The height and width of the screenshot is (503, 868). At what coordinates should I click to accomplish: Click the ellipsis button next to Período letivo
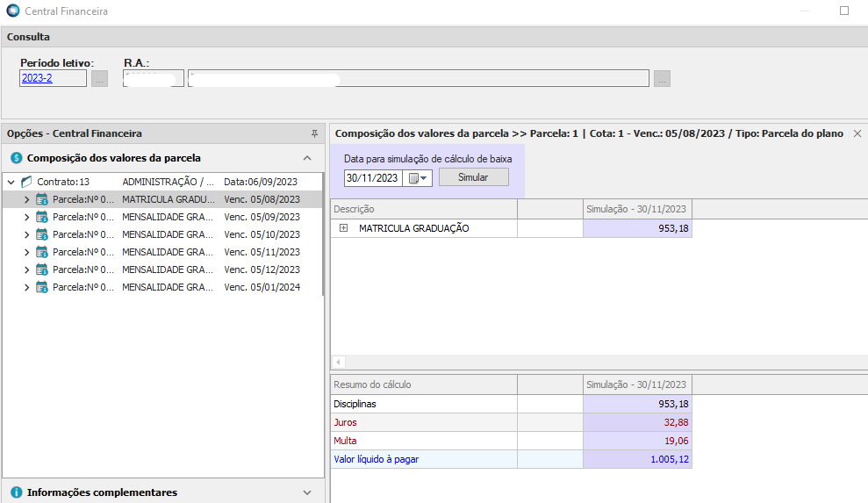(99, 79)
